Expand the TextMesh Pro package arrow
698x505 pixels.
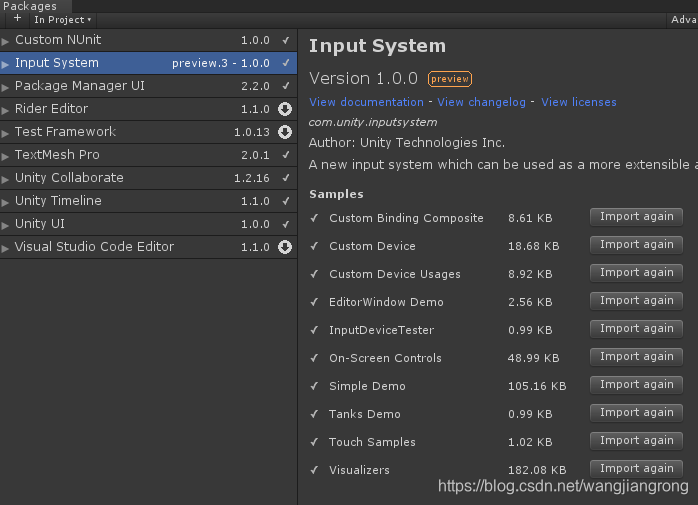[x=5, y=156]
